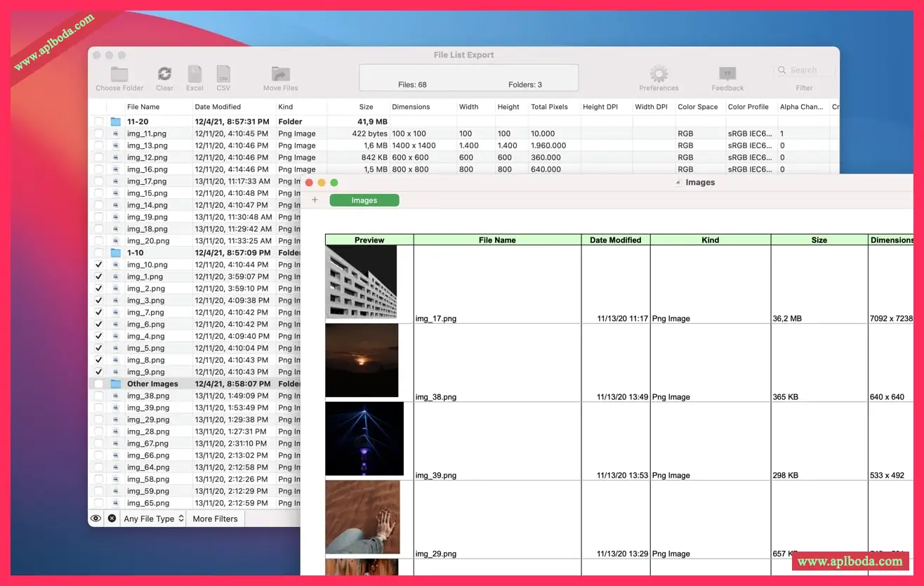Export the list with the CSV icon
The image size is (924, 586).
tap(223, 74)
